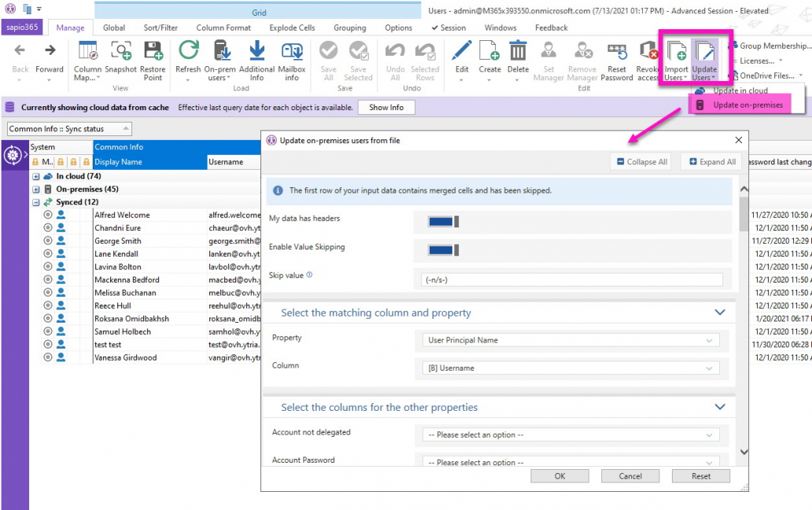Image resolution: width=812 pixels, height=510 pixels.
Task: Click the Skip value text field
Action: 571,279
